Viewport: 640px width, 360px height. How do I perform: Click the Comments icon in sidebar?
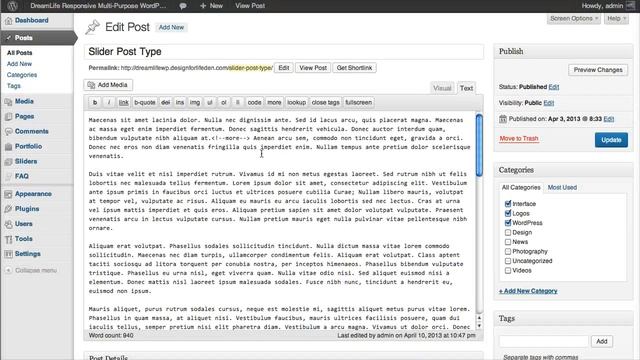click(x=8, y=131)
